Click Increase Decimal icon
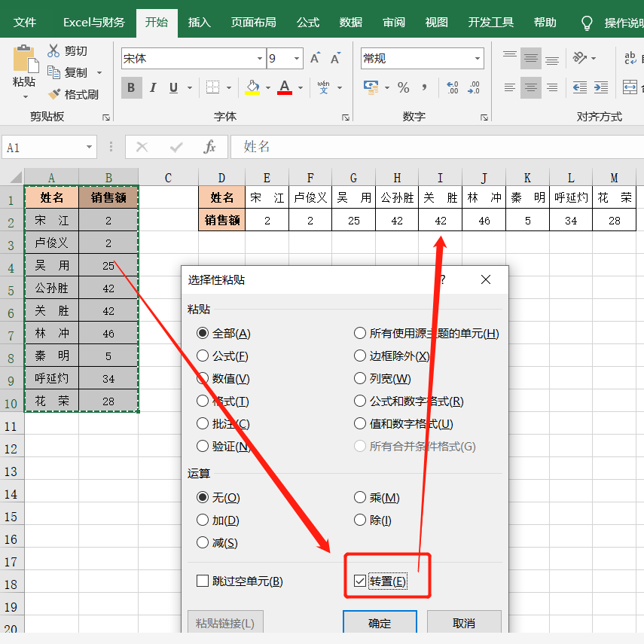 (453, 87)
